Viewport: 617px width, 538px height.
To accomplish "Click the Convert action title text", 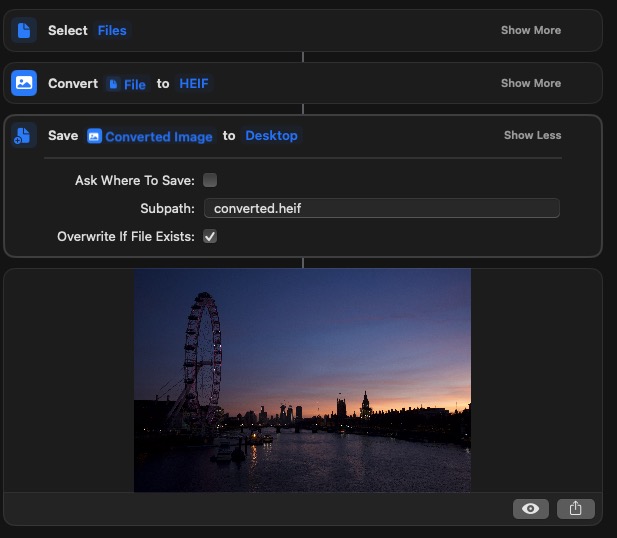I will pyautogui.click(x=73, y=83).
